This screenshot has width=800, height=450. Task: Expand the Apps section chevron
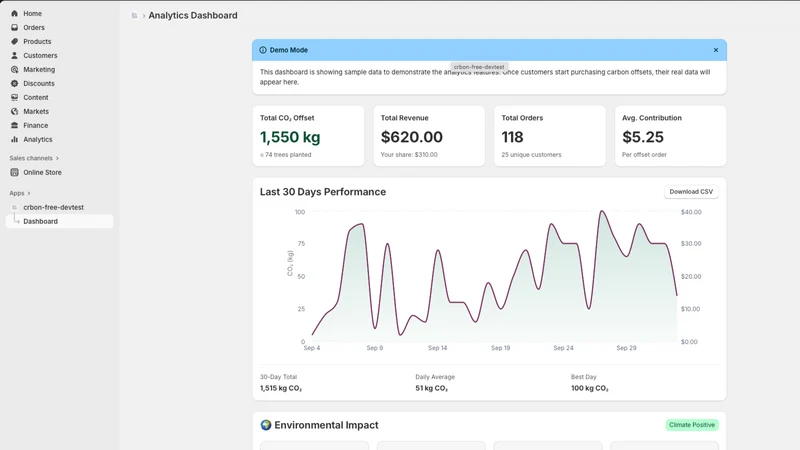29,193
